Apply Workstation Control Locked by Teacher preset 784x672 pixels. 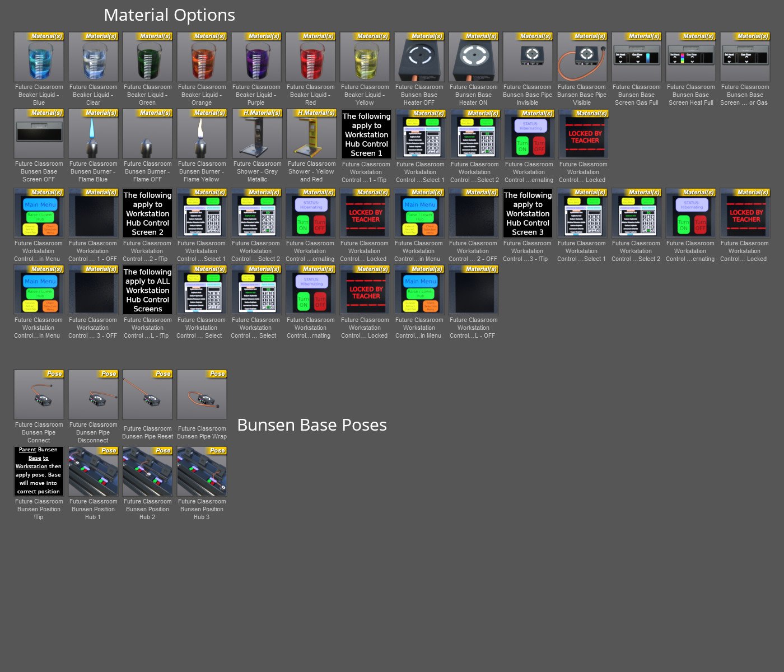pyautogui.click(x=582, y=133)
